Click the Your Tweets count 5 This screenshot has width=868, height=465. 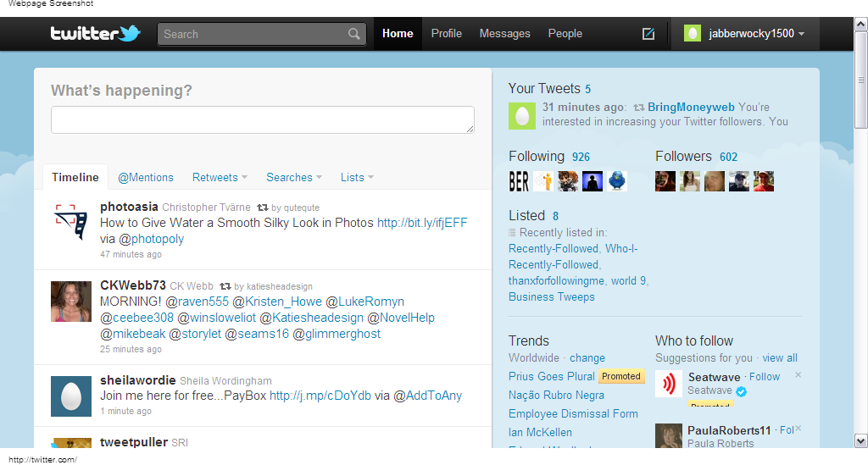[x=588, y=89]
